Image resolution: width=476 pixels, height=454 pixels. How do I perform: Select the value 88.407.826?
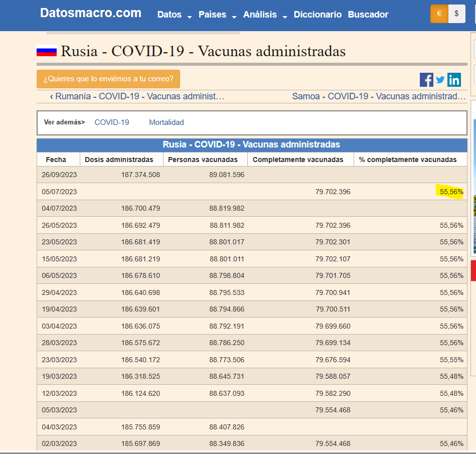click(x=227, y=427)
